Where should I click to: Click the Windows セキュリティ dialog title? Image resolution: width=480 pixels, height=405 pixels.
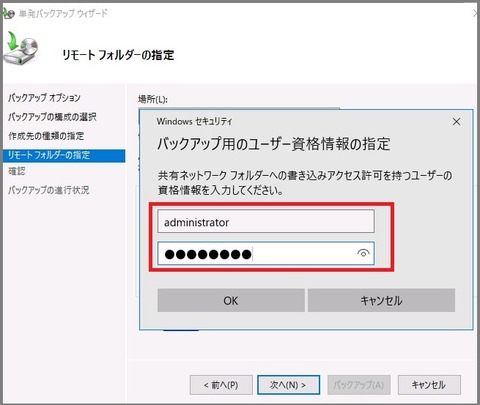point(194,121)
